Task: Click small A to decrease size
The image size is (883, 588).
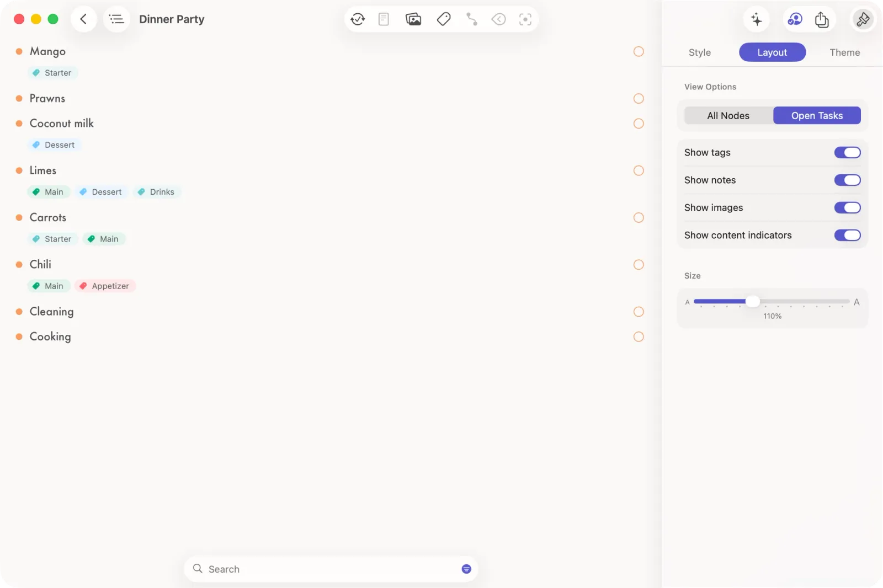Action: (x=687, y=302)
